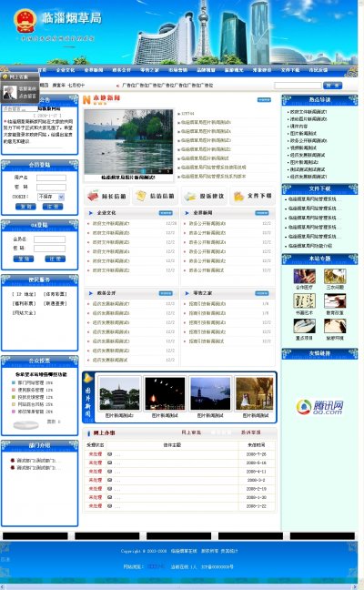Click the Tencent QQ.com logo link
This screenshot has width=364, height=590.
[319, 407]
